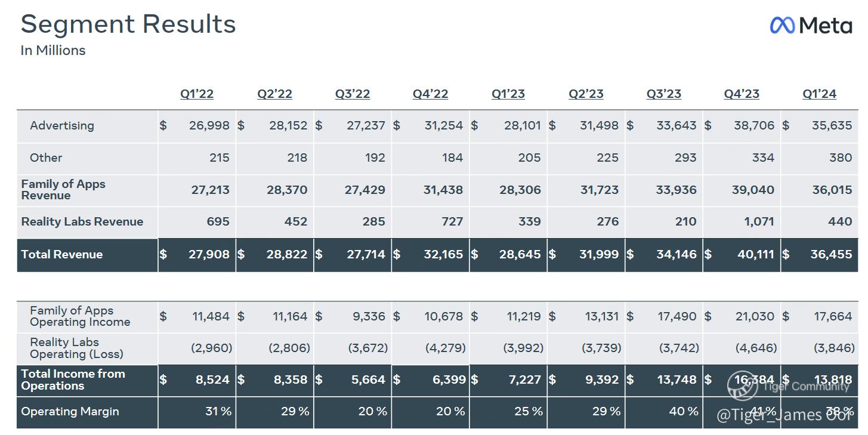Screen dimensions: 868x435
Task: Click the Q4'23 column header
Action: [742, 94]
